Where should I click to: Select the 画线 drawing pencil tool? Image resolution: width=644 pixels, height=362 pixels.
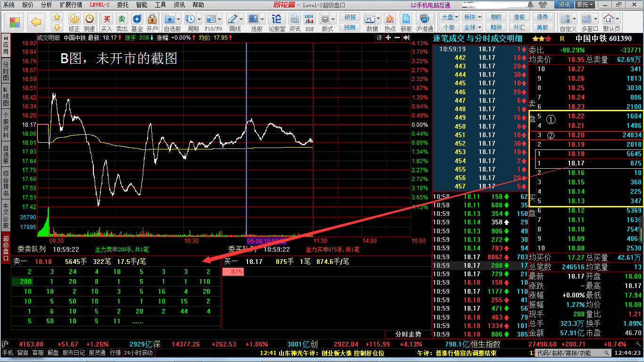(x=232, y=19)
